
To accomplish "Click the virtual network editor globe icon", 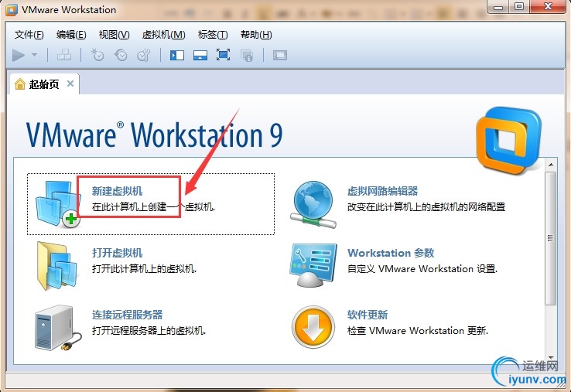I will click(x=313, y=204).
